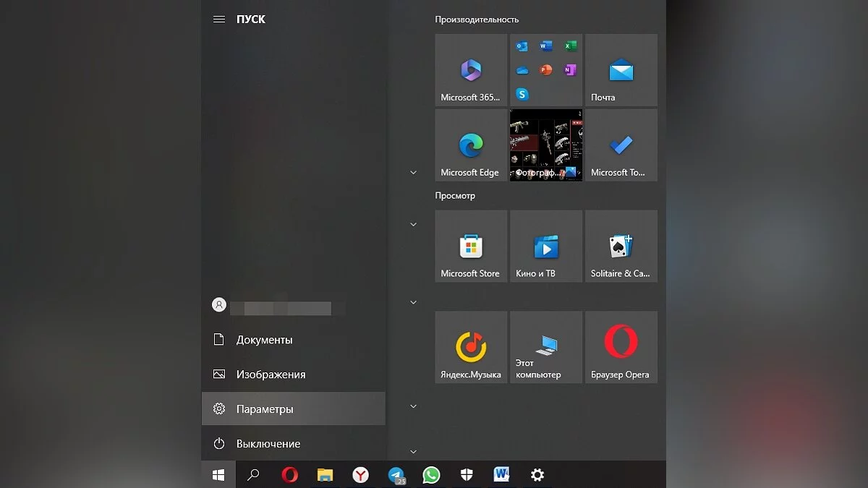The height and width of the screenshot is (488, 868).
Task: Launch the Microsoft Store tile
Action: point(471,247)
